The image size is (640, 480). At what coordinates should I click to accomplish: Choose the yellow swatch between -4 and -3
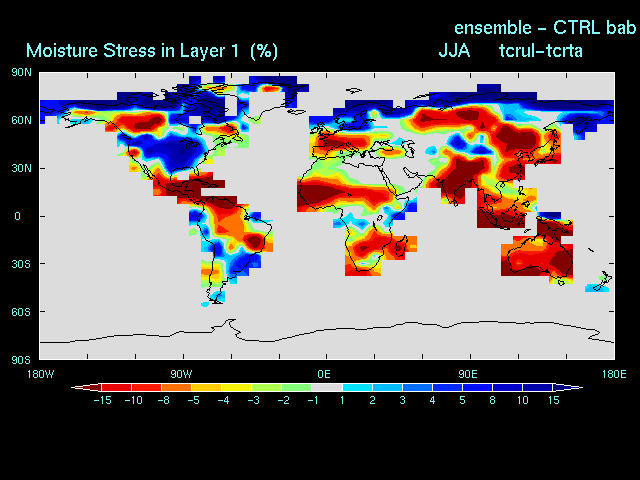(237, 387)
